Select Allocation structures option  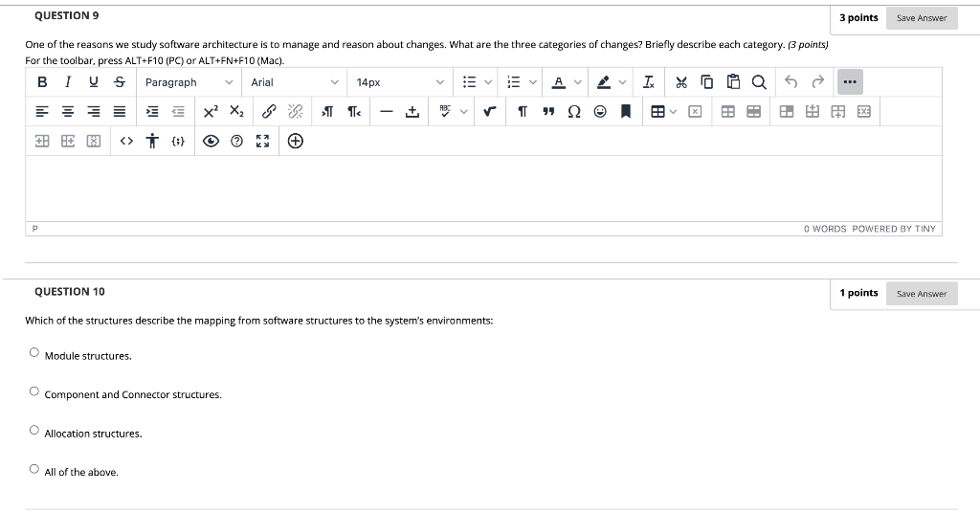coord(34,430)
